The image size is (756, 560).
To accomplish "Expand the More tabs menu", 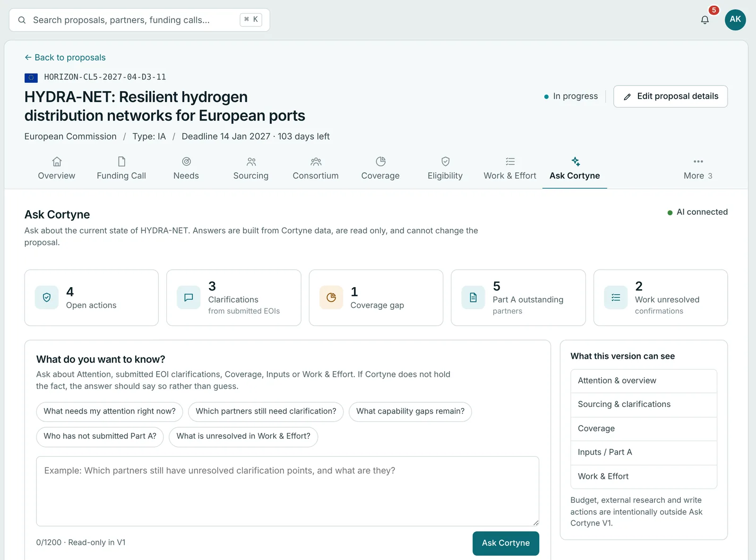I will [x=698, y=169].
